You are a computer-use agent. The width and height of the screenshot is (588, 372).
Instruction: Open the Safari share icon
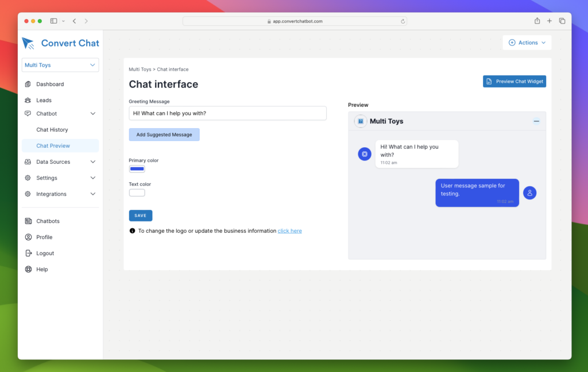pos(537,21)
